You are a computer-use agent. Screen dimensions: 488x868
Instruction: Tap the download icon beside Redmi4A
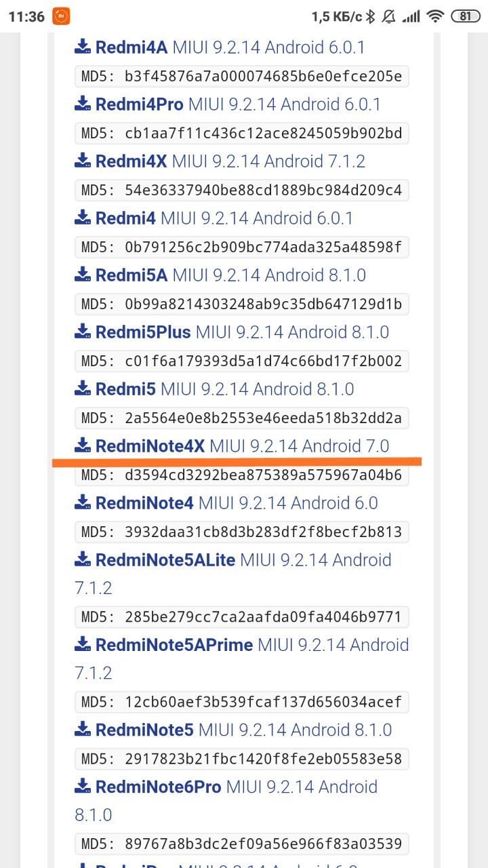pyautogui.click(x=83, y=47)
